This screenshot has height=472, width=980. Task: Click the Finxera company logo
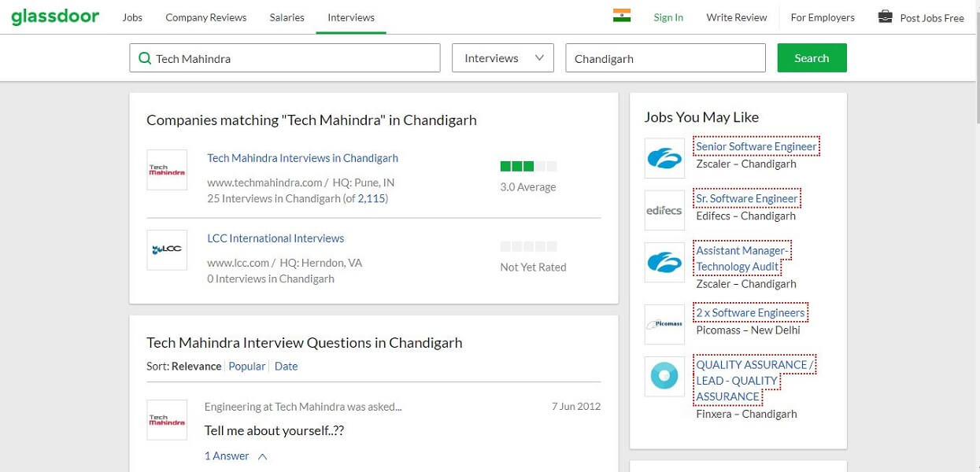pyautogui.click(x=664, y=376)
